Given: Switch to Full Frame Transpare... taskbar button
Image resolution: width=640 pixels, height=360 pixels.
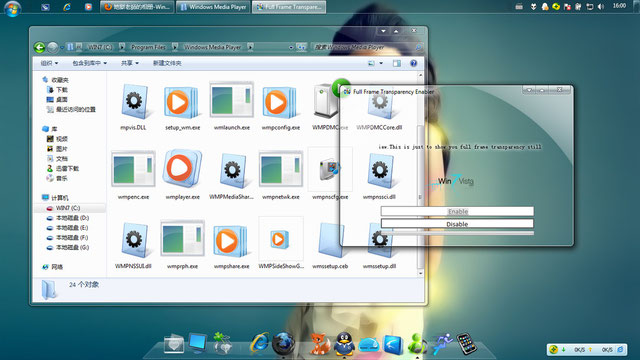Looking at the screenshot, I should pyautogui.click(x=289, y=7).
